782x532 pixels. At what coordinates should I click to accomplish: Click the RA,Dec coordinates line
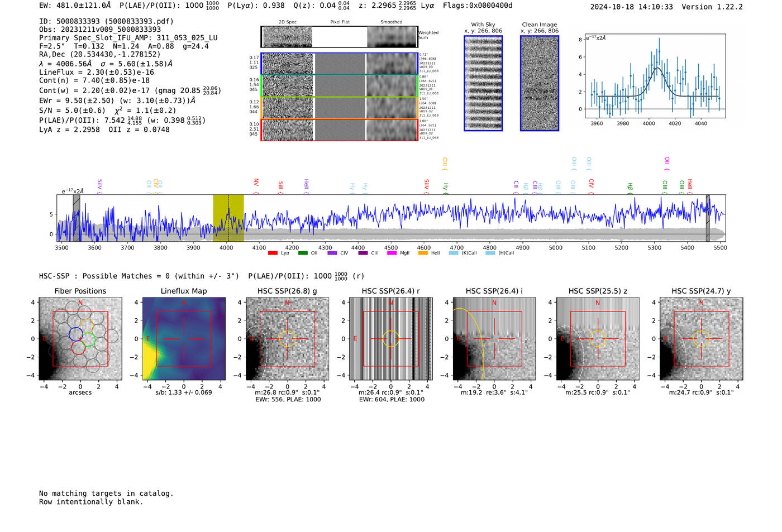click(99, 54)
